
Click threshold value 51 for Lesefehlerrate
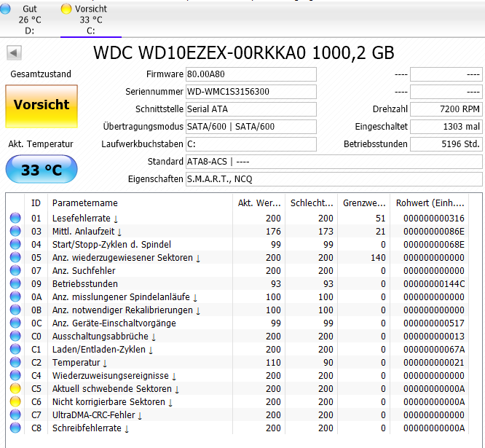point(380,218)
